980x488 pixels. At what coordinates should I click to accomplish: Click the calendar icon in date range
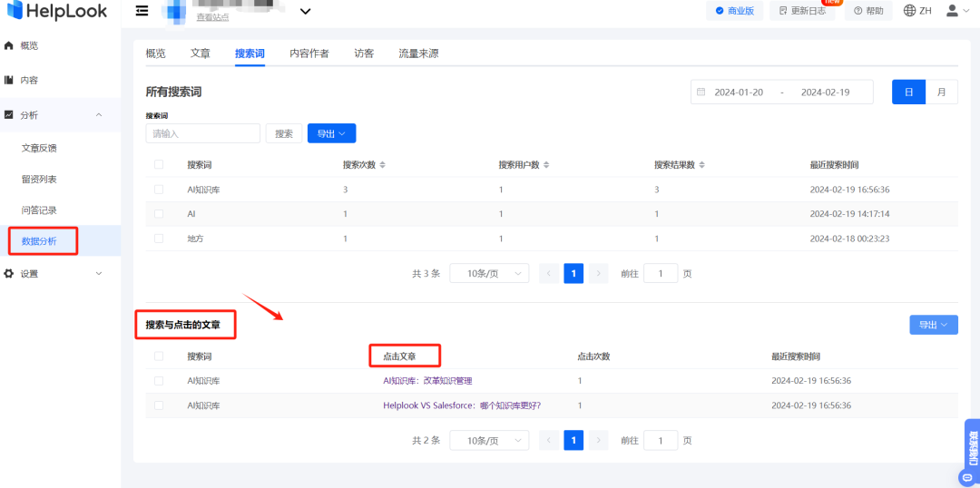[701, 92]
